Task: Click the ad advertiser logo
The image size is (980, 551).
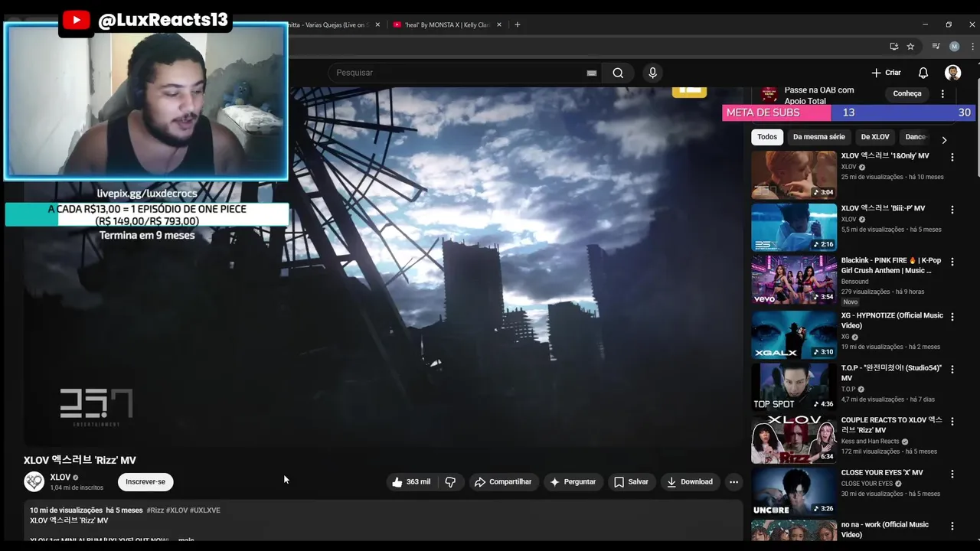Action: pyautogui.click(x=769, y=94)
